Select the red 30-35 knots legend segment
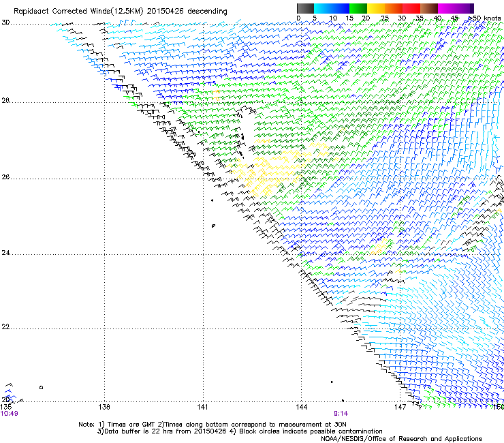Image resolution: width=504 pixels, height=443 pixels. [x=411, y=8]
